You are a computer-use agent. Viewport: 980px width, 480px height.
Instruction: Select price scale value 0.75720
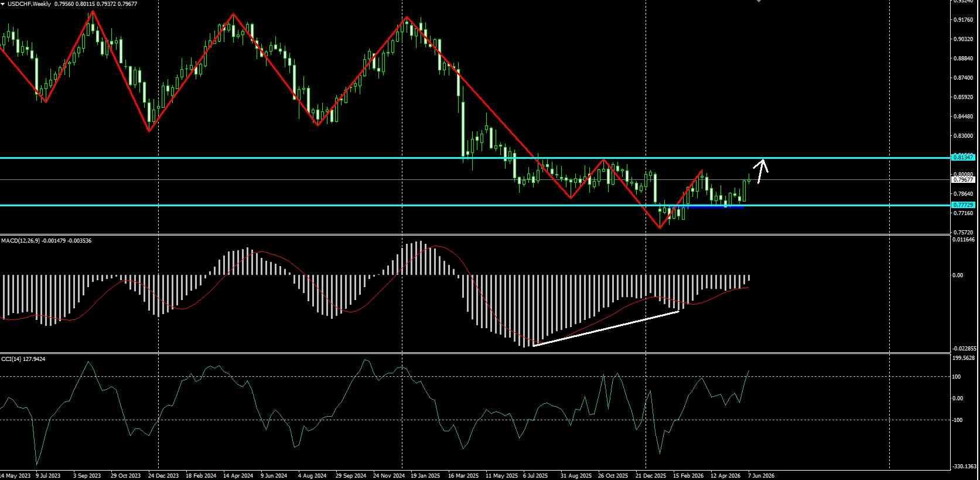(964, 233)
